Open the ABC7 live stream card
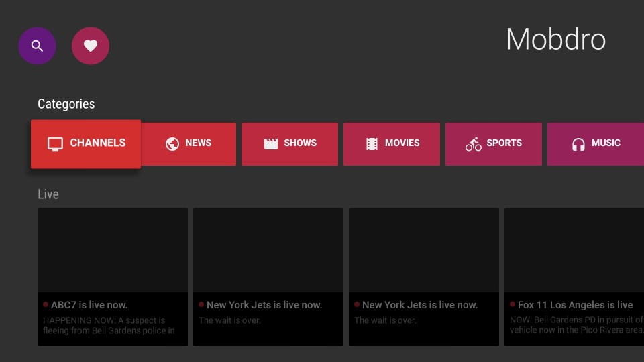The image size is (644, 362). [113, 277]
